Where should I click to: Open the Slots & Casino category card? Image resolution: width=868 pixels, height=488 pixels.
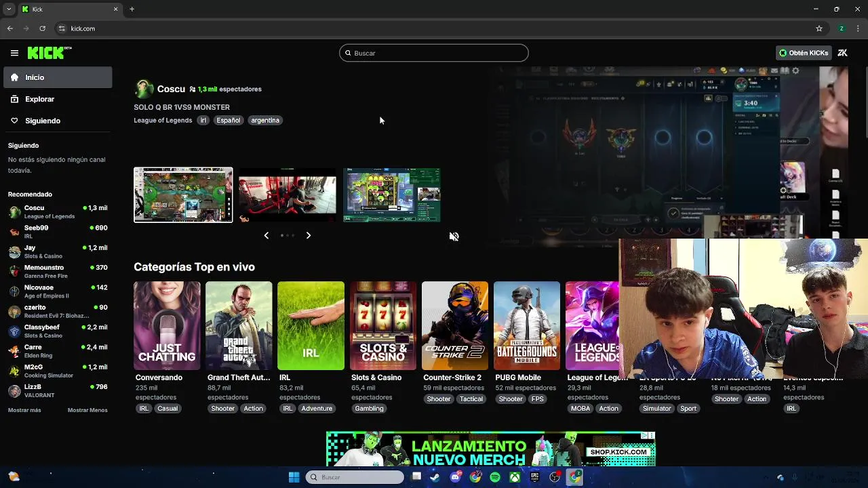click(x=383, y=325)
